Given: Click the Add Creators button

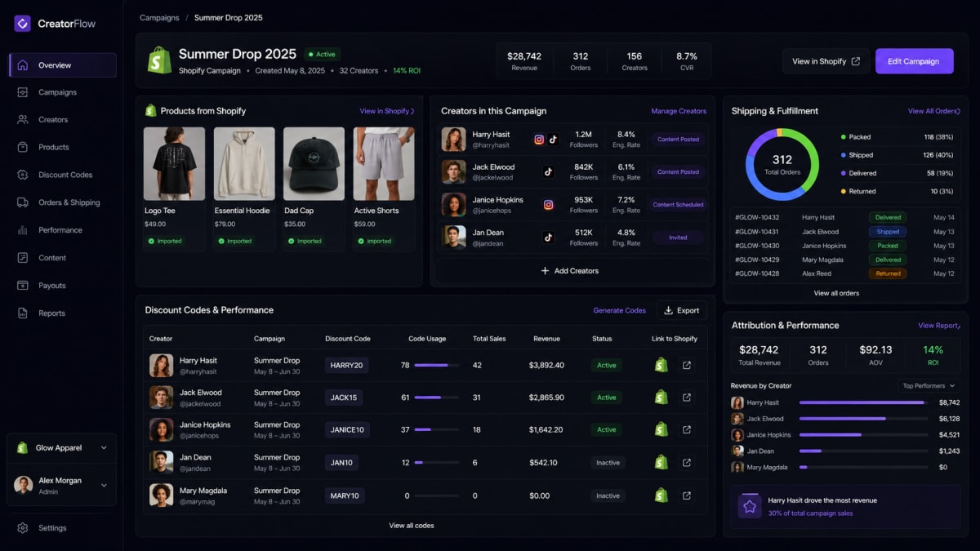Looking at the screenshot, I should tap(570, 271).
